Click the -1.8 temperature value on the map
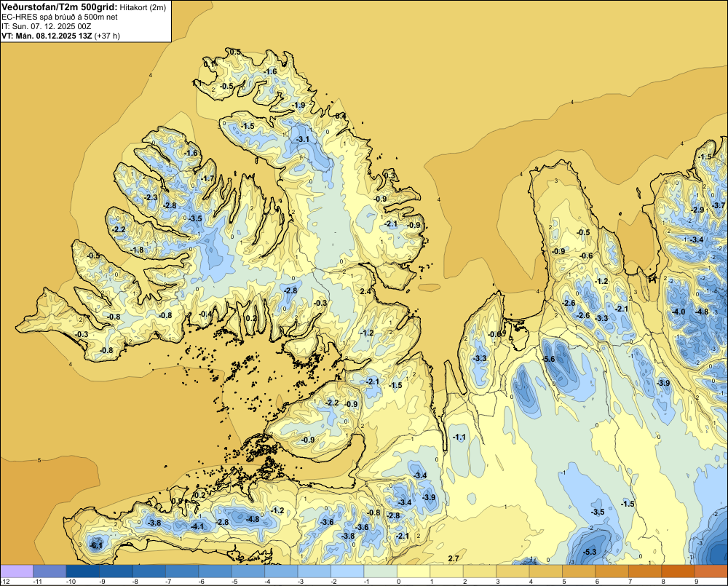The width and height of the screenshot is (728, 586). [137, 250]
